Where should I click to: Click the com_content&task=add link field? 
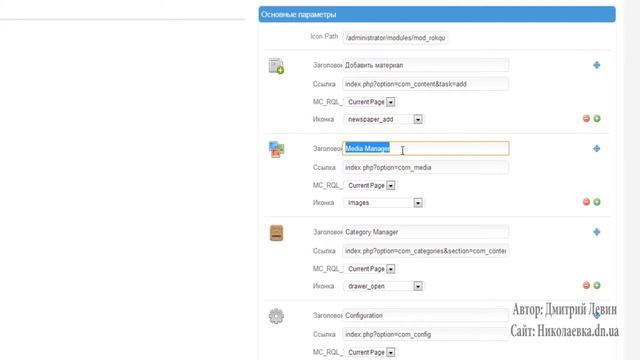tap(426, 84)
